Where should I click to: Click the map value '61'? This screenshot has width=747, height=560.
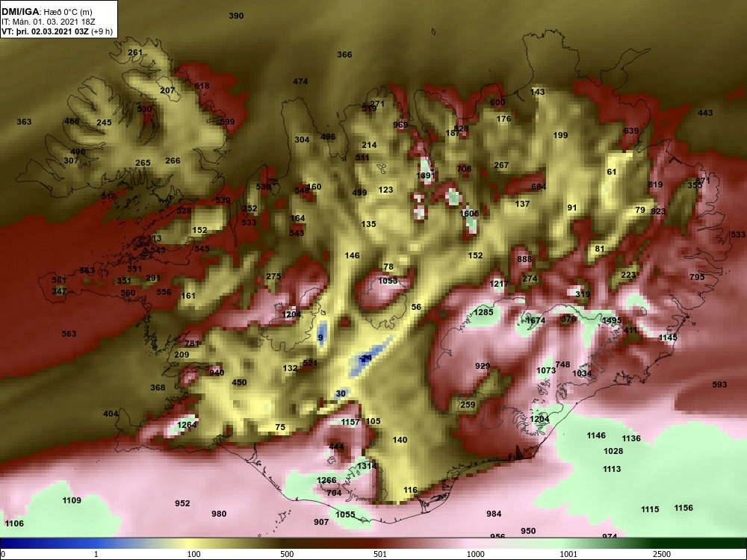(612, 172)
